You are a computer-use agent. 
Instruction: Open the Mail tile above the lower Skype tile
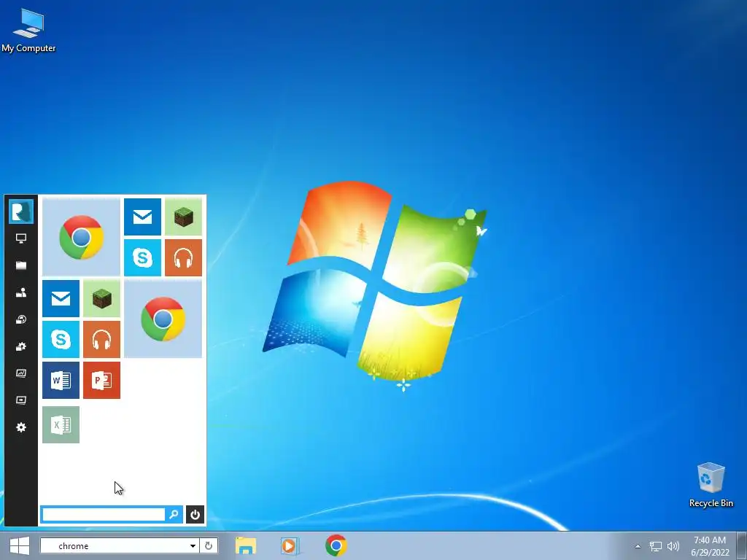[x=61, y=298]
